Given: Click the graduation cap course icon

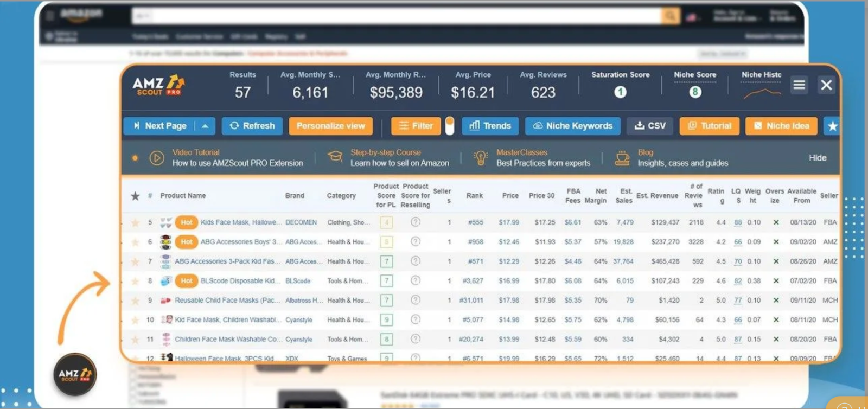Looking at the screenshot, I should (335, 157).
